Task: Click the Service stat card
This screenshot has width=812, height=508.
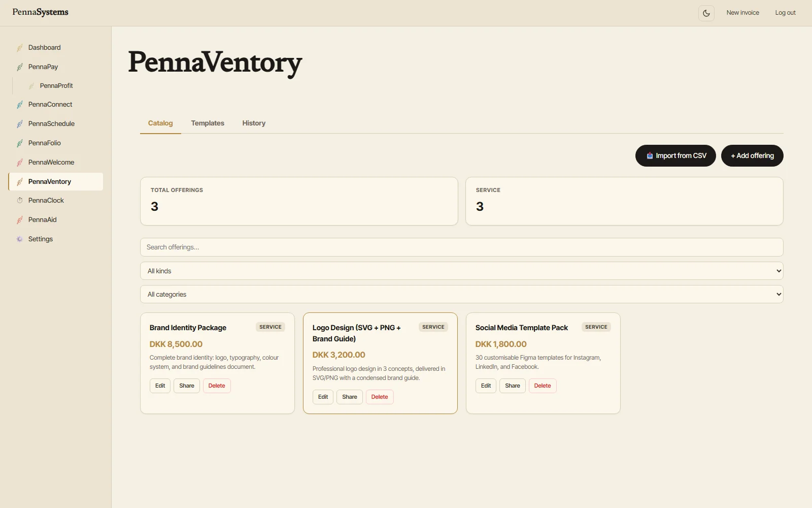Action: [624, 201]
